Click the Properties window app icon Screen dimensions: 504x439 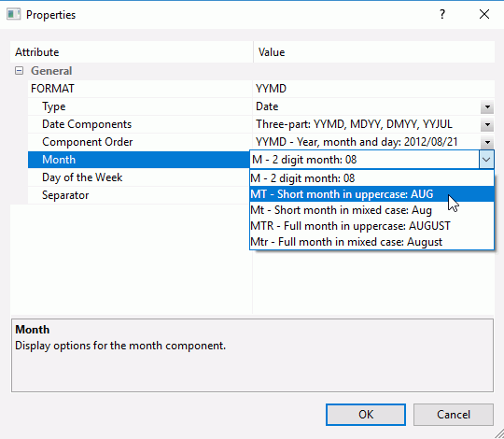[13, 14]
